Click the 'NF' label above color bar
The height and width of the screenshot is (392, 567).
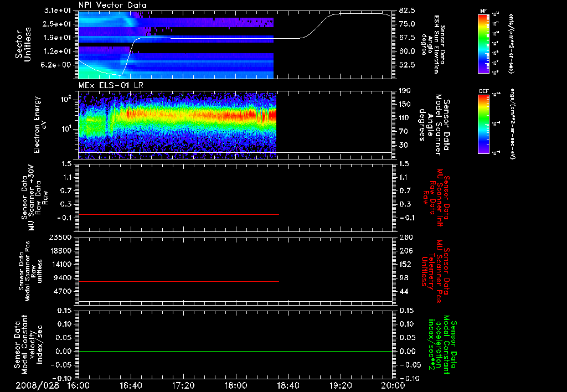(x=484, y=11)
